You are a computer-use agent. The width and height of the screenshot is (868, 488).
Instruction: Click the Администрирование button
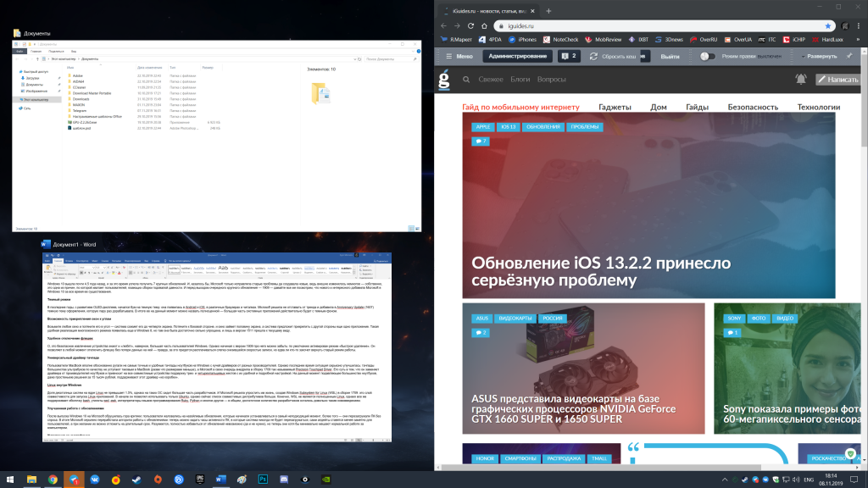tap(518, 56)
